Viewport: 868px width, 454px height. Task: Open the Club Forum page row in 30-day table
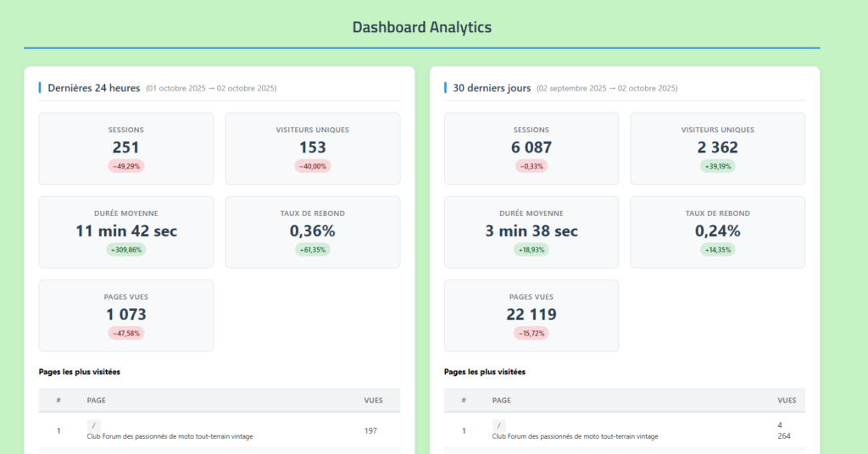(625, 431)
